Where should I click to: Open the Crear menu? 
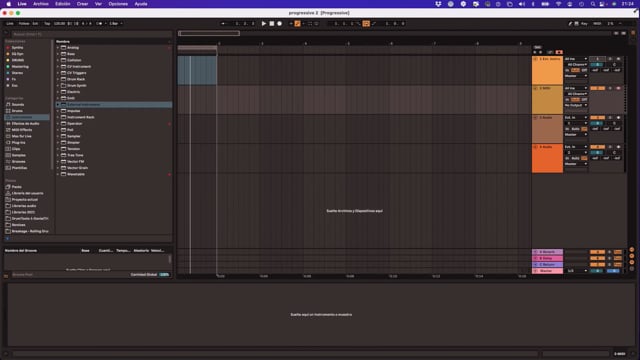coord(82,4)
